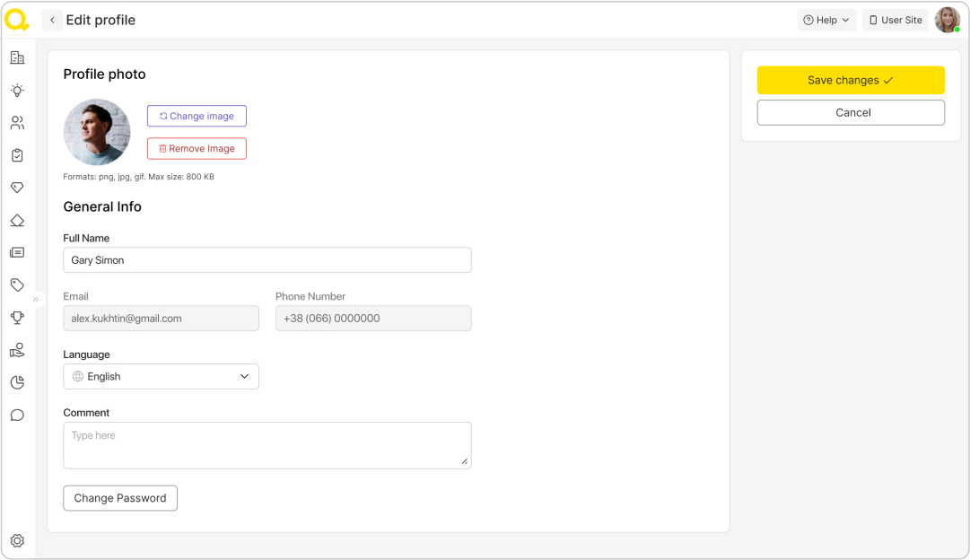The height and width of the screenshot is (560, 970).
Task: Open the Language dropdown showing English
Action: pyautogui.click(x=161, y=377)
